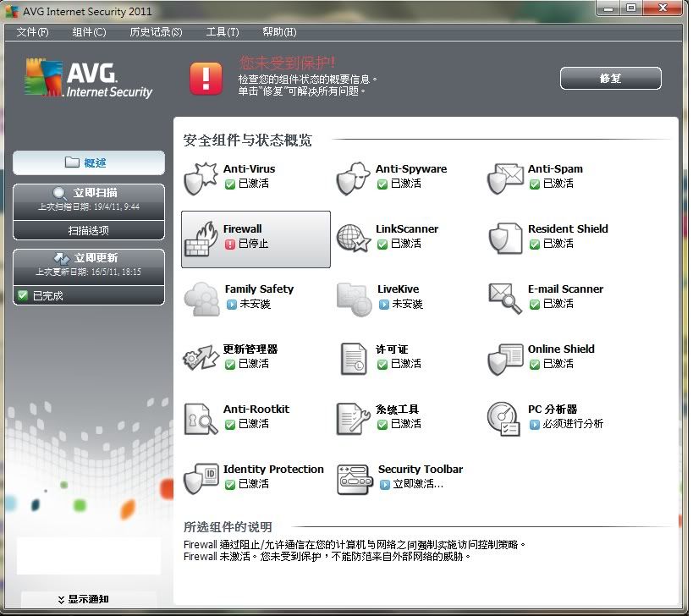Open the 历史记录(S) menu
This screenshot has height=616, width=693.
click(156, 32)
